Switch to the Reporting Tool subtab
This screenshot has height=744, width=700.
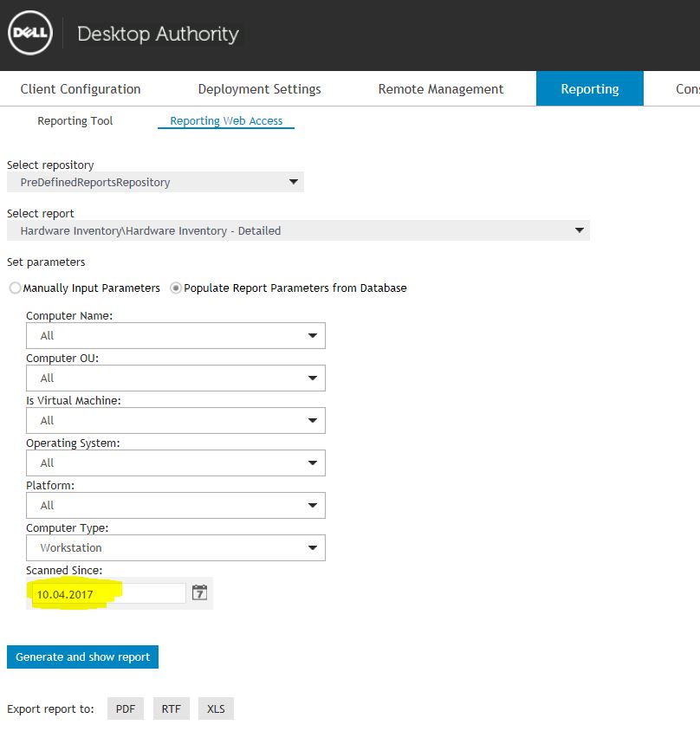[x=75, y=121]
